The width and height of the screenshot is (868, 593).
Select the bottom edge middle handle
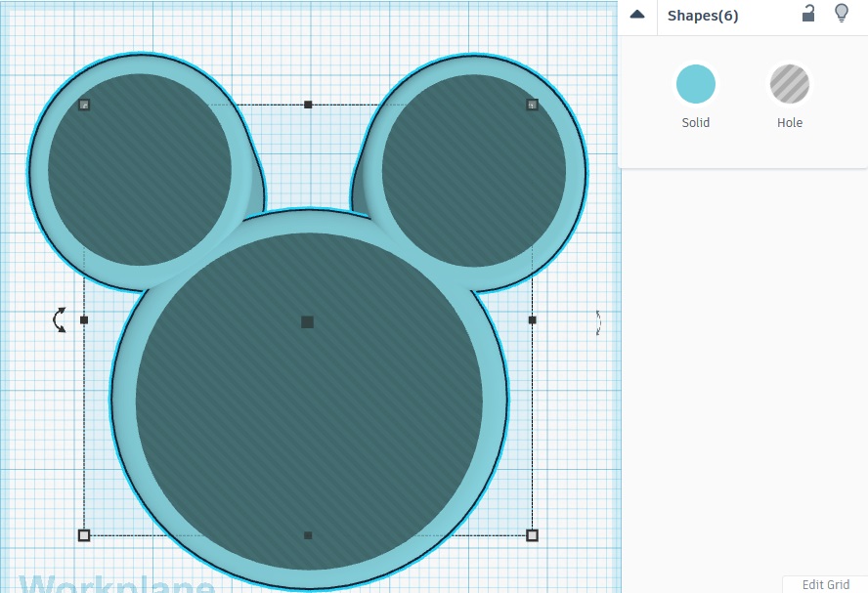(x=308, y=535)
